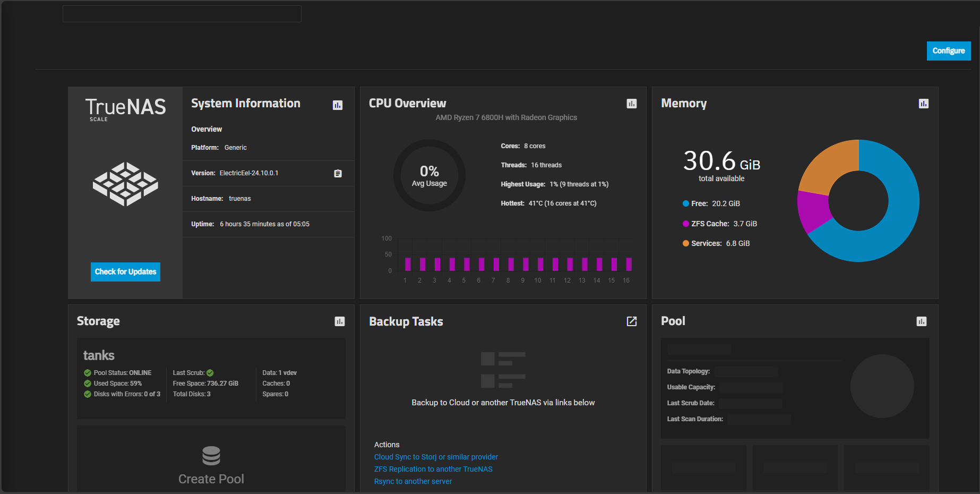Open Pool reports chart icon
Viewport: 980px width, 494px height.
point(922,321)
